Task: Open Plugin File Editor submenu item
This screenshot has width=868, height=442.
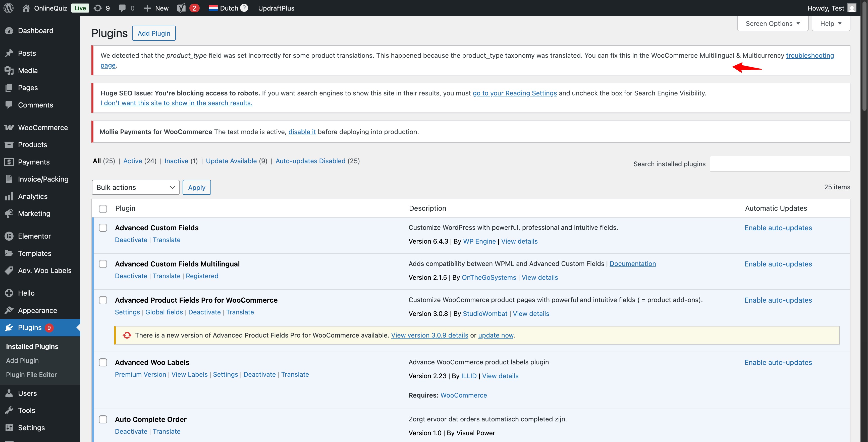Action: pyautogui.click(x=31, y=375)
